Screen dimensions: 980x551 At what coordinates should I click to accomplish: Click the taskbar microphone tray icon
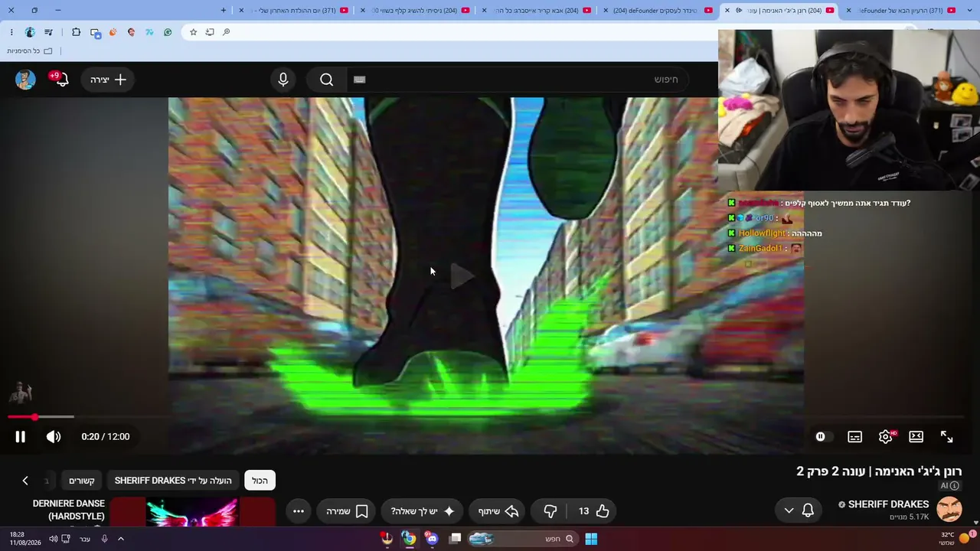105,539
